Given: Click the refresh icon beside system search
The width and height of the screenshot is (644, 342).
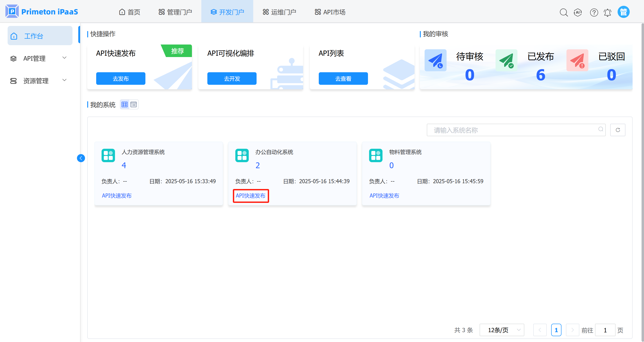Looking at the screenshot, I should [x=618, y=130].
